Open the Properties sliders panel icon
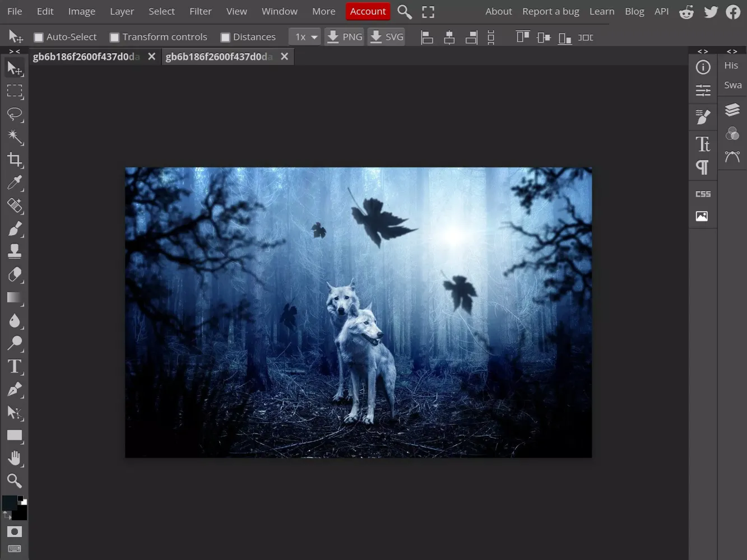The image size is (747, 560). pos(703,90)
